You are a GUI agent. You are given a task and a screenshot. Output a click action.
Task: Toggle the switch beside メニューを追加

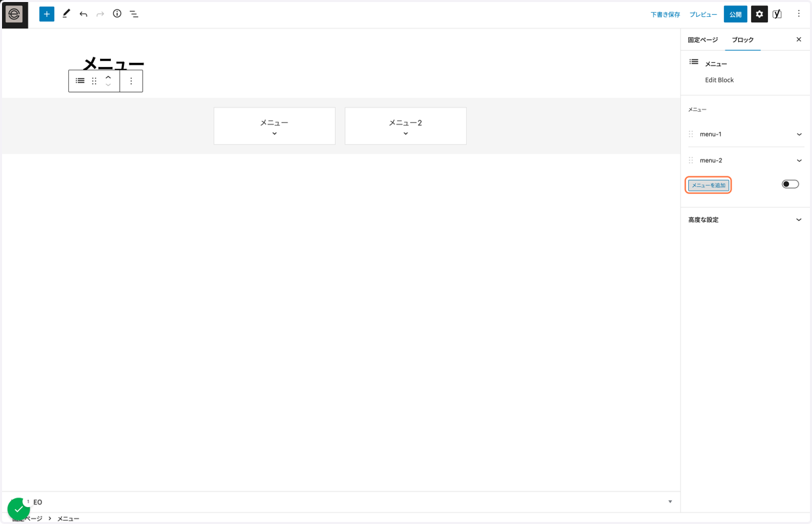tap(790, 184)
